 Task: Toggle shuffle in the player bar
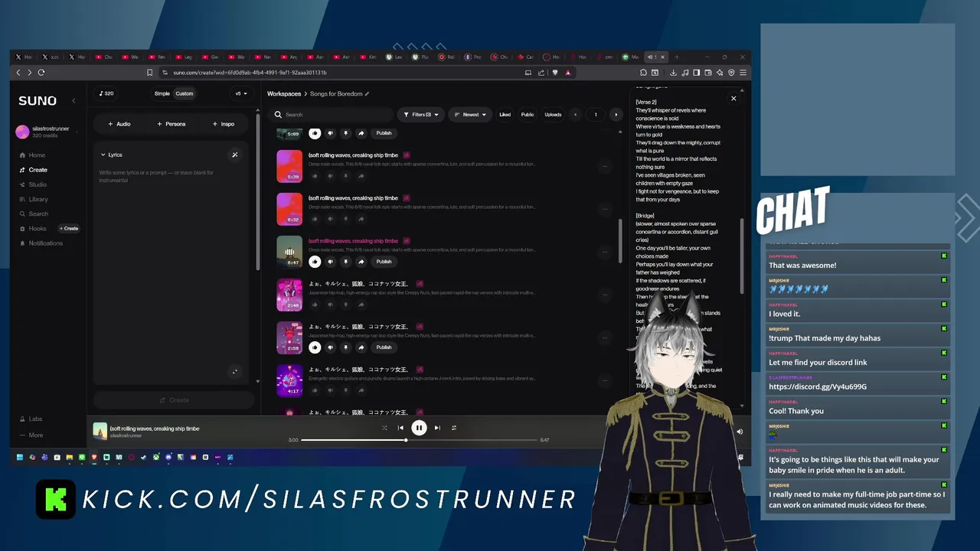pos(384,428)
